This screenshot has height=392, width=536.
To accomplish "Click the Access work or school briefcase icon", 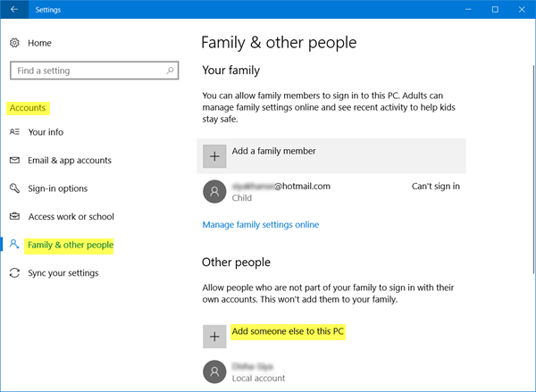I will (x=13, y=217).
